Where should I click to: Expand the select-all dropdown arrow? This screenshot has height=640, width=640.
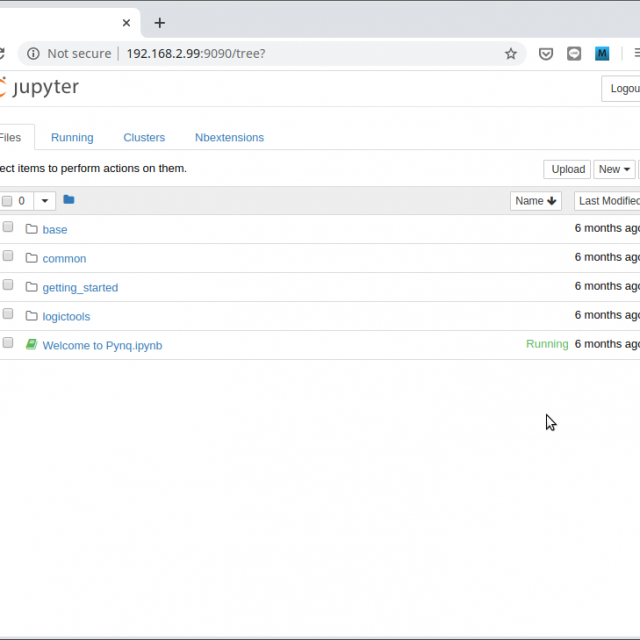45,201
